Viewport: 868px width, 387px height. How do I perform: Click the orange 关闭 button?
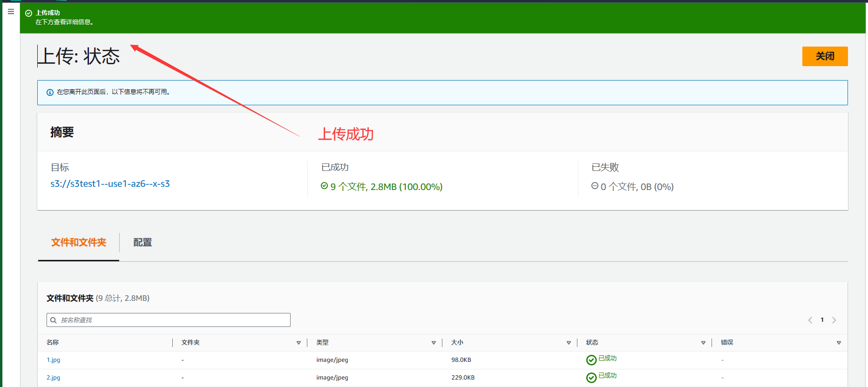point(825,56)
